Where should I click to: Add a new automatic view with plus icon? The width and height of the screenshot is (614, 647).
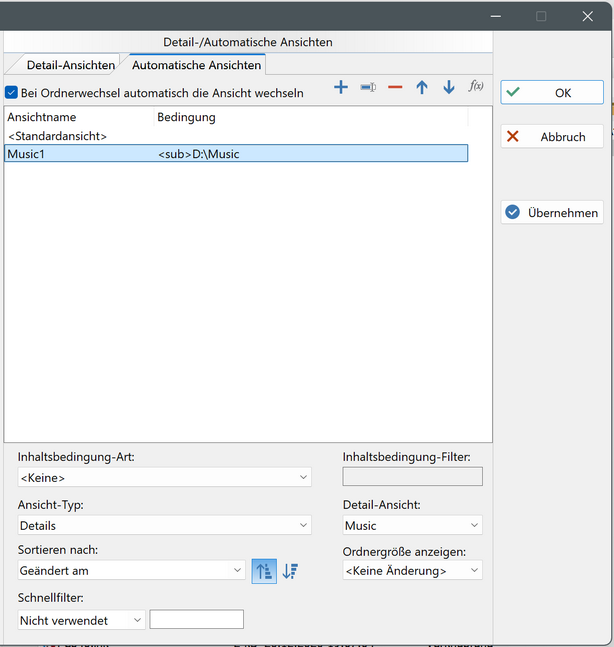[341, 88]
